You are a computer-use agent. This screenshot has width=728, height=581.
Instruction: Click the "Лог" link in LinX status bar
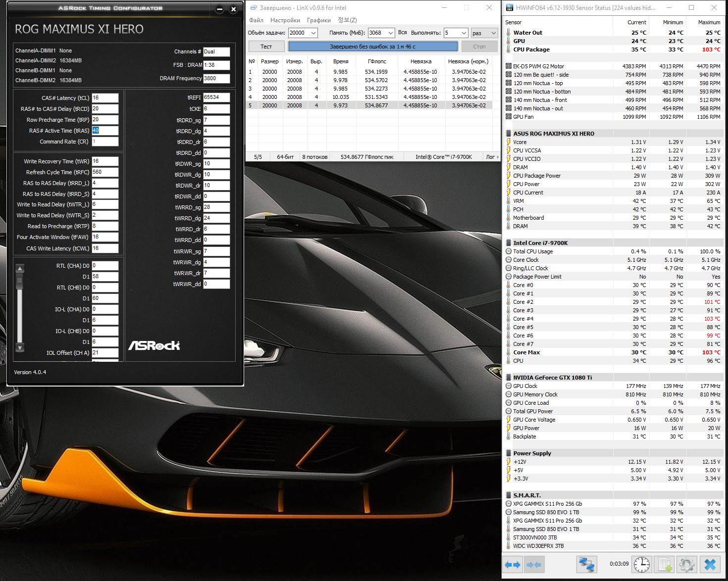coord(492,157)
